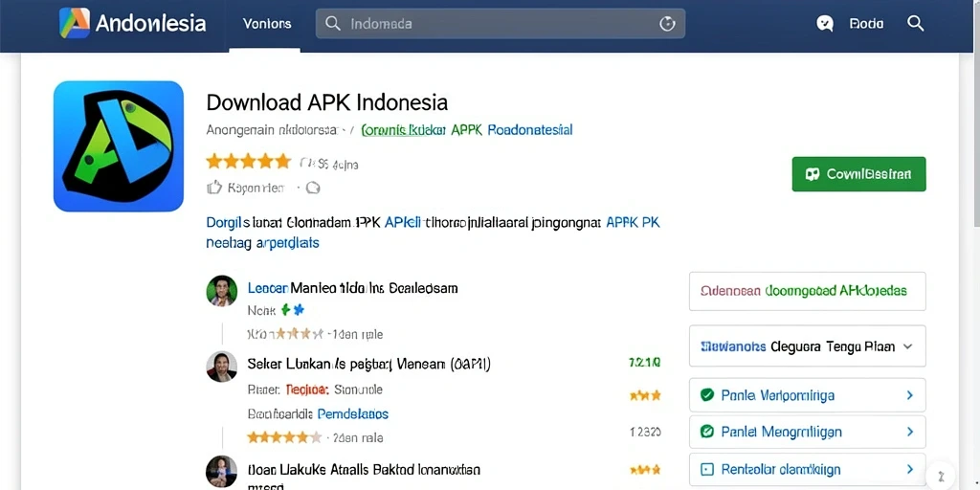
Task: Open the Vonions tab
Action: pos(267,24)
